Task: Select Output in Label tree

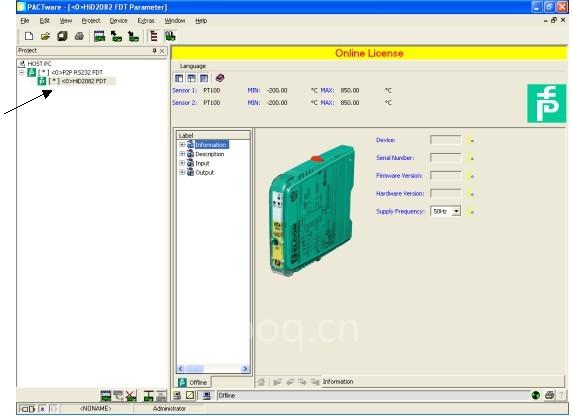Action: click(x=204, y=172)
